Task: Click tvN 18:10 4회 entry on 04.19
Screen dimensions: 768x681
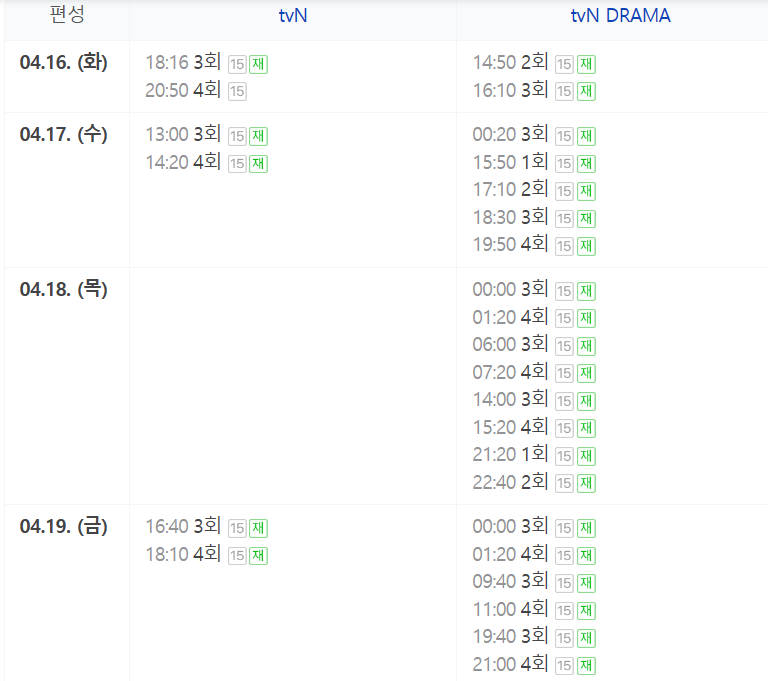Action: tap(183, 554)
